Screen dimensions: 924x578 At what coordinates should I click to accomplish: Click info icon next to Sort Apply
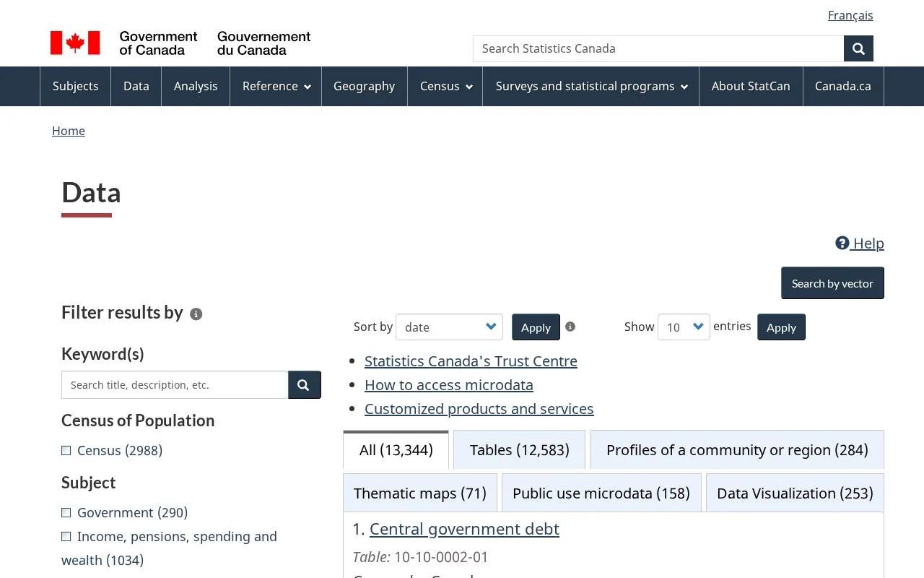point(570,327)
